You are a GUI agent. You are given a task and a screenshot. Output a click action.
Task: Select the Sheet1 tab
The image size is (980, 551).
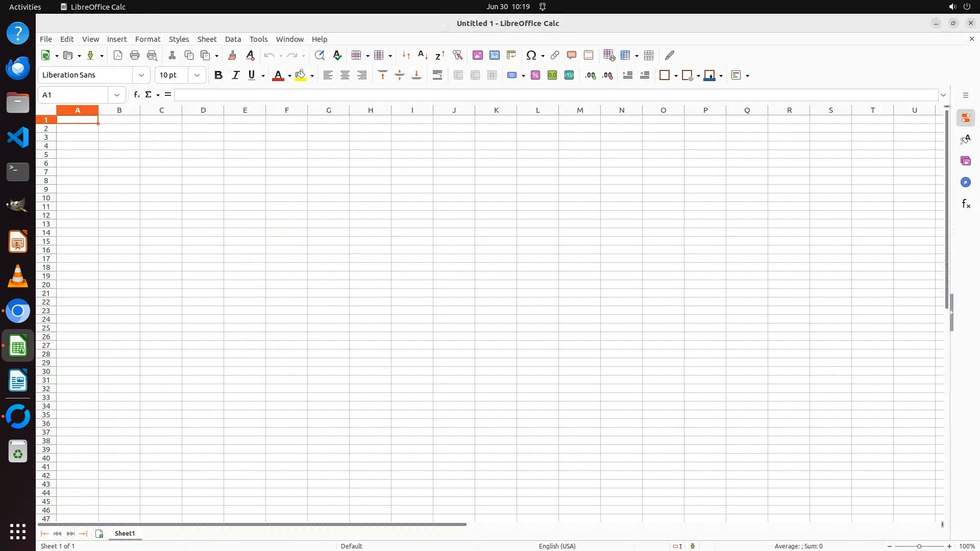(x=125, y=534)
